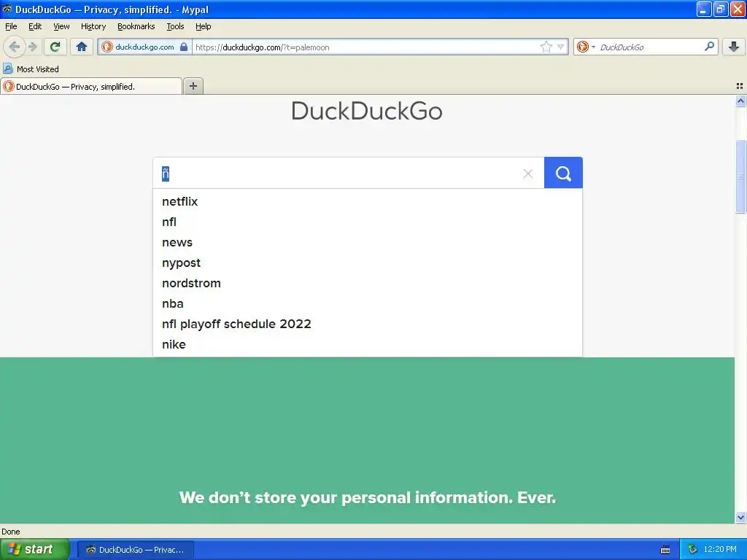Screen dimensions: 747x560
Task: Go forward with the Forward arrow button
Action: click(x=32, y=47)
